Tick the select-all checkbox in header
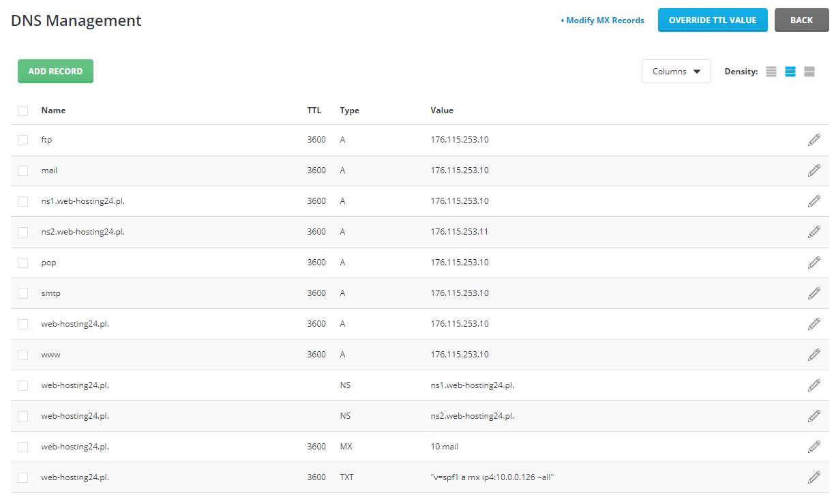Viewport: 834px width, 504px height. click(x=23, y=110)
